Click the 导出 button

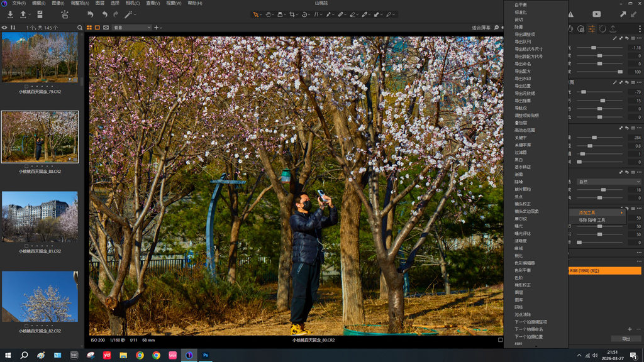click(x=626, y=339)
